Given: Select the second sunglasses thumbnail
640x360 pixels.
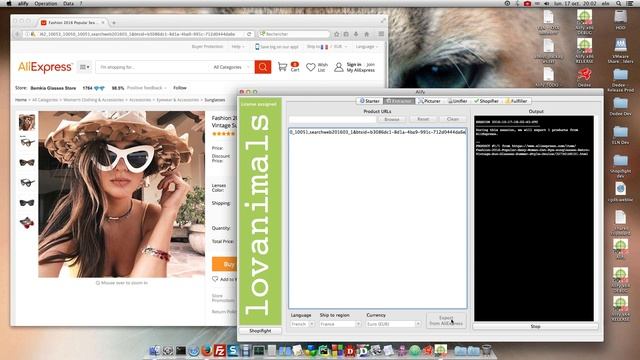Looking at the screenshot, I should point(27,142).
